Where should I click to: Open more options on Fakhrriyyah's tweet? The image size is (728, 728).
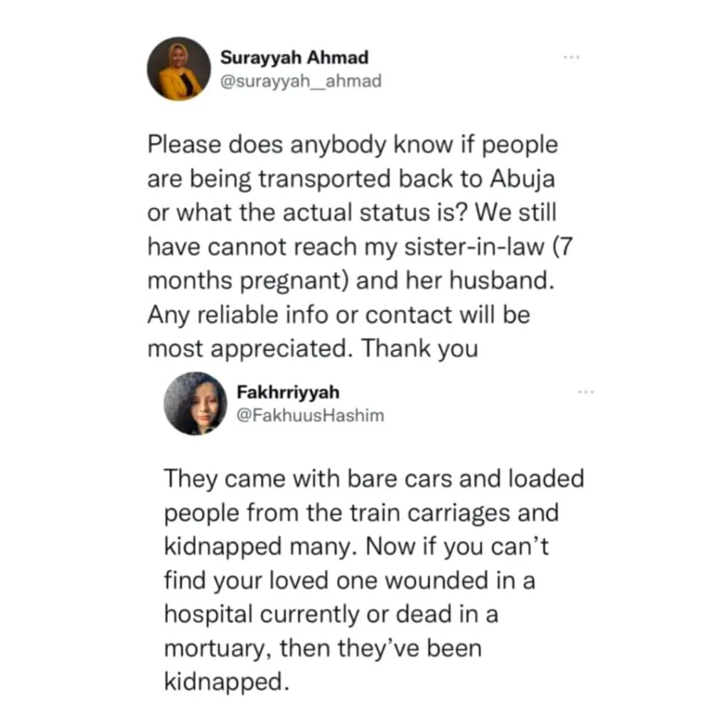(x=586, y=392)
